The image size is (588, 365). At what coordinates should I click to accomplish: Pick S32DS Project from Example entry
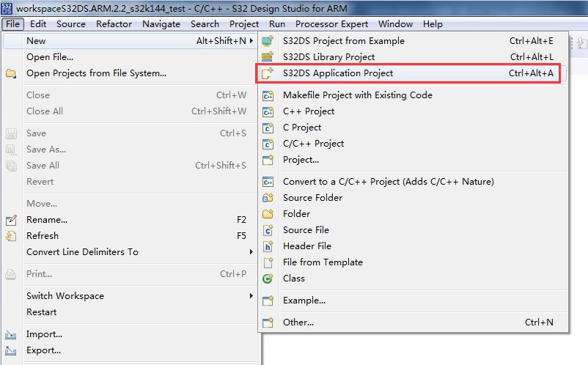point(412,41)
